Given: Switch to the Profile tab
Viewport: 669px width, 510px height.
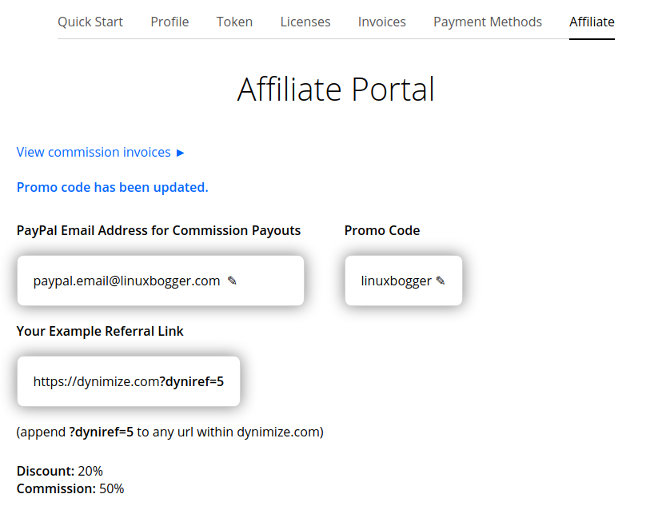Looking at the screenshot, I should tap(170, 22).
